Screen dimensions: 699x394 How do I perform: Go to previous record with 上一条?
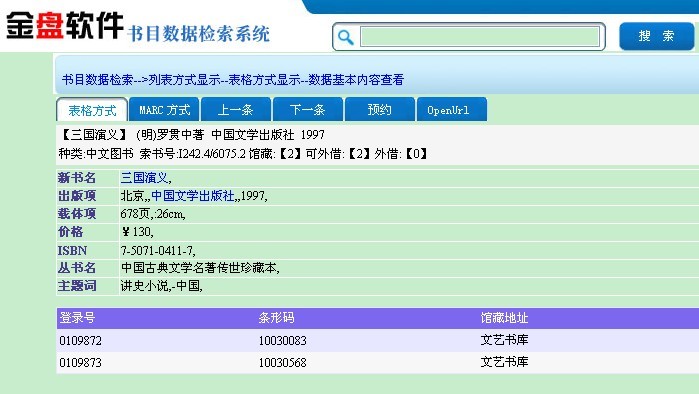coord(236,110)
